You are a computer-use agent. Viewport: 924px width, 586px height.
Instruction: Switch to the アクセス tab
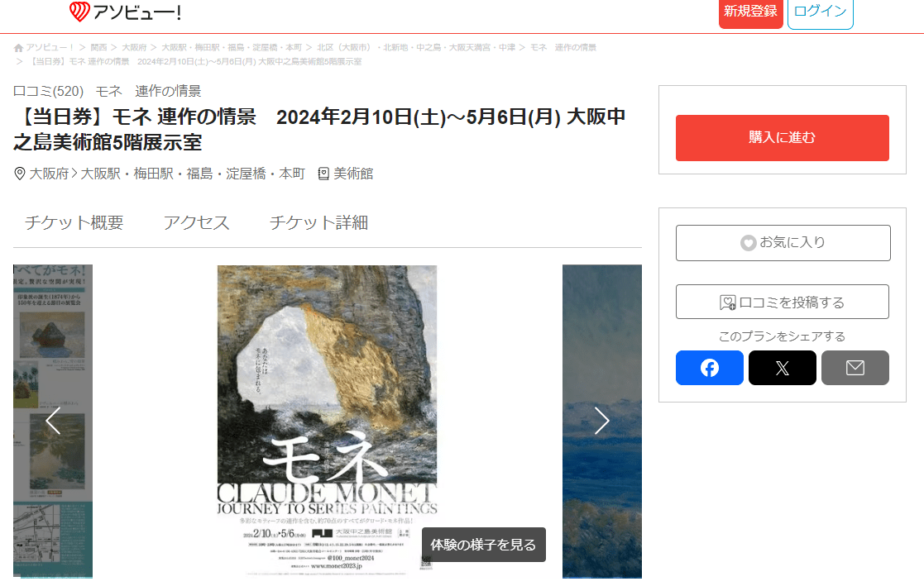pos(196,222)
